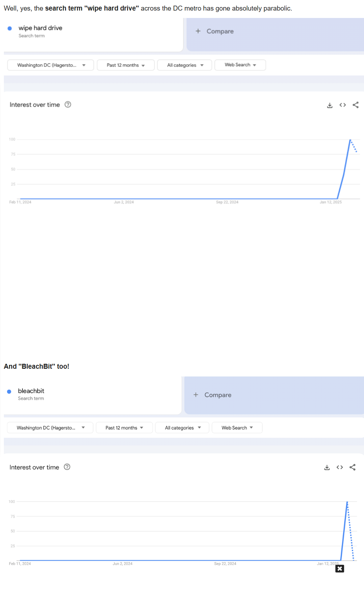The height and width of the screenshot is (592, 364).
Task: Select the bleachbit search term box
Action: tap(92, 395)
